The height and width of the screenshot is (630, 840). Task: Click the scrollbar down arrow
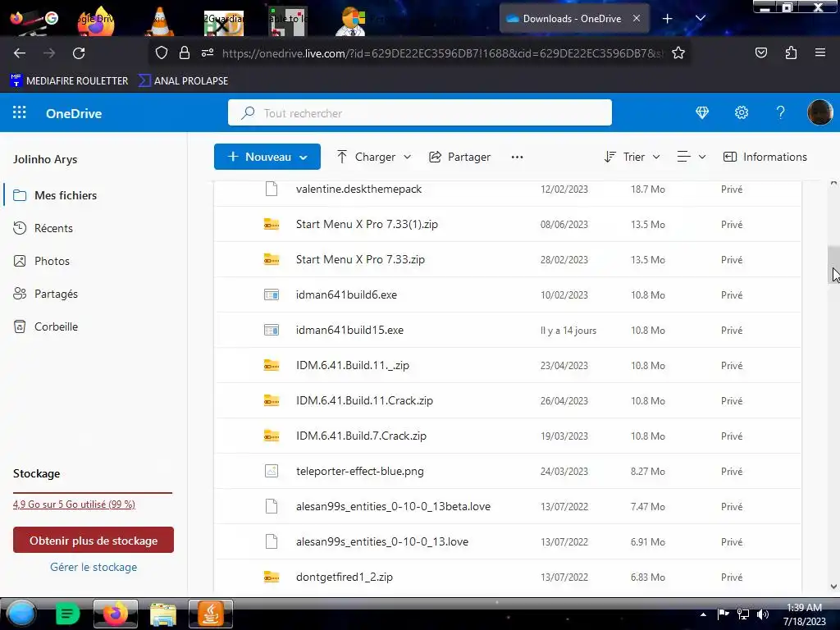[833, 587]
